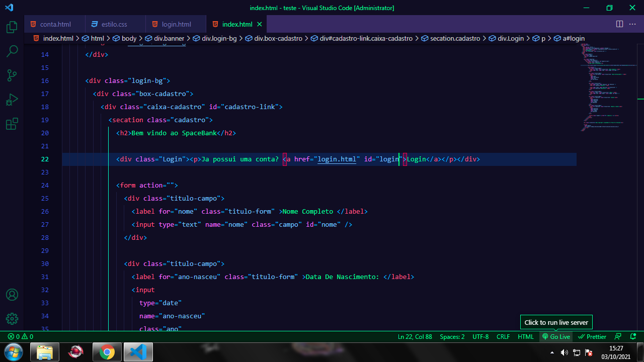
Task: Open the Explorer view in activity bar
Action: click(12, 27)
